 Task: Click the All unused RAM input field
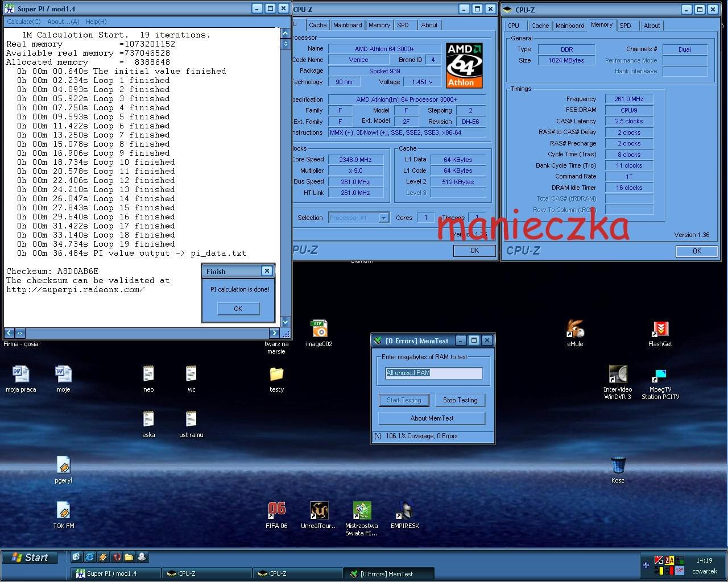[434, 373]
